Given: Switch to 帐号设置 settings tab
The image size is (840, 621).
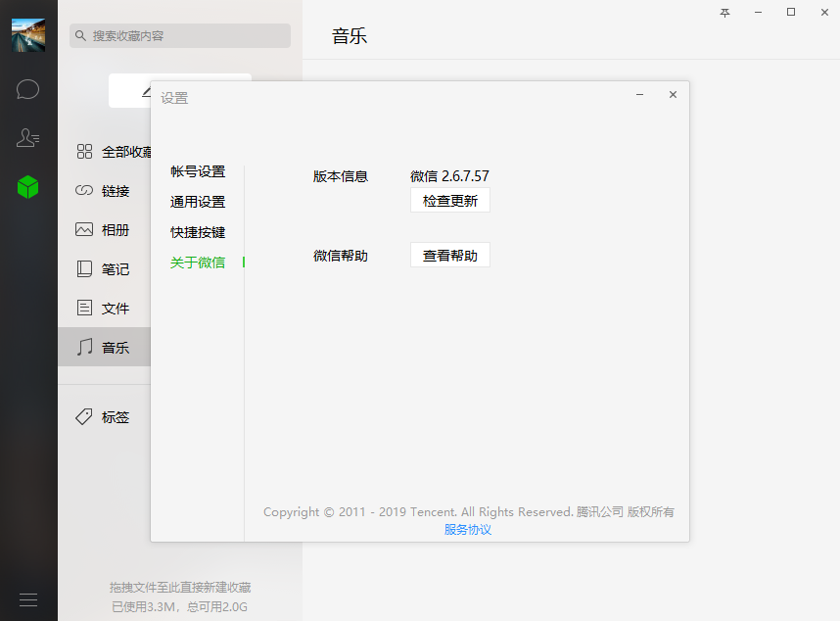Looking at the screenshot, I should click(x=198, y=171).
